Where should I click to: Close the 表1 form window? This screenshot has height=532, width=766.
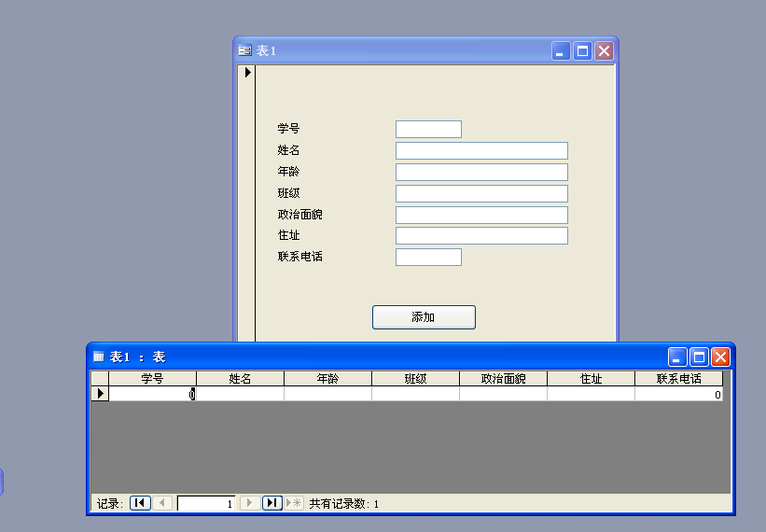click(x=604, y=50)
